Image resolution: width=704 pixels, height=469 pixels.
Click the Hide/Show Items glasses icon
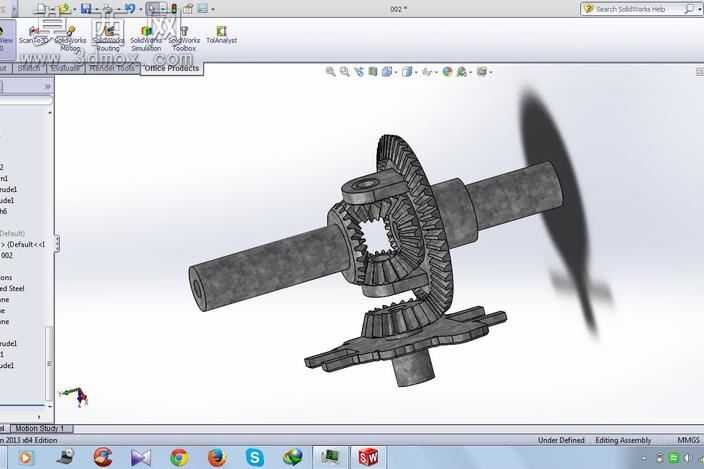[427, 72]
